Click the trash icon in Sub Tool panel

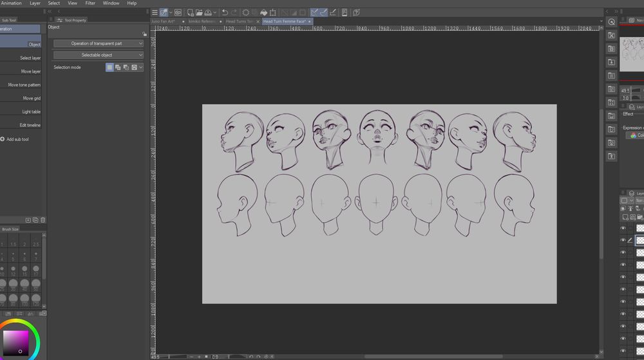click(43, 220)
